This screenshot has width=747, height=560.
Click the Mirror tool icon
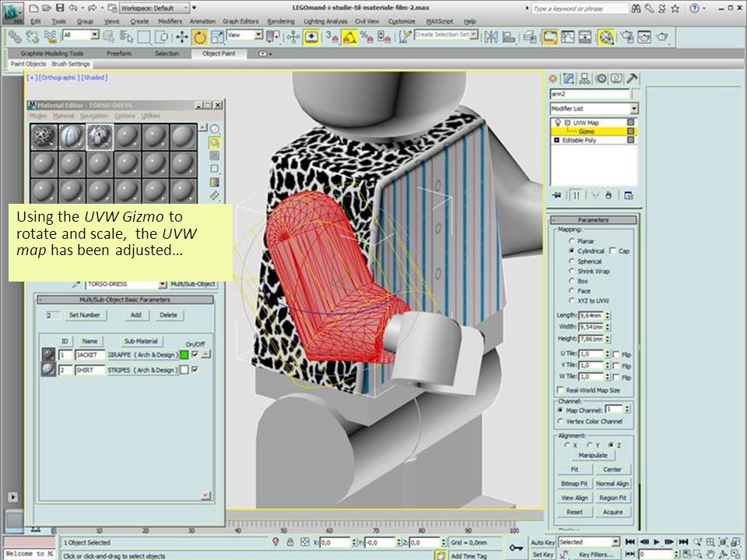point(491,37)
